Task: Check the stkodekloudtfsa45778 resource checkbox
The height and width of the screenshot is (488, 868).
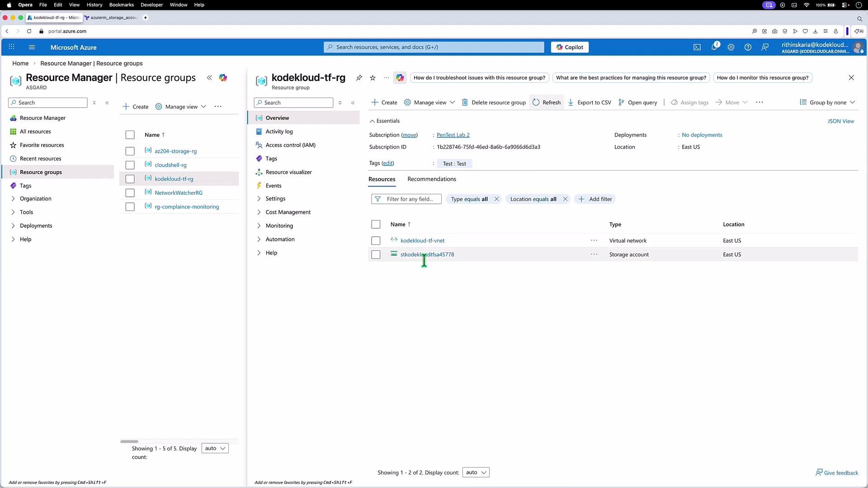Action: click(x=376, y=254)
